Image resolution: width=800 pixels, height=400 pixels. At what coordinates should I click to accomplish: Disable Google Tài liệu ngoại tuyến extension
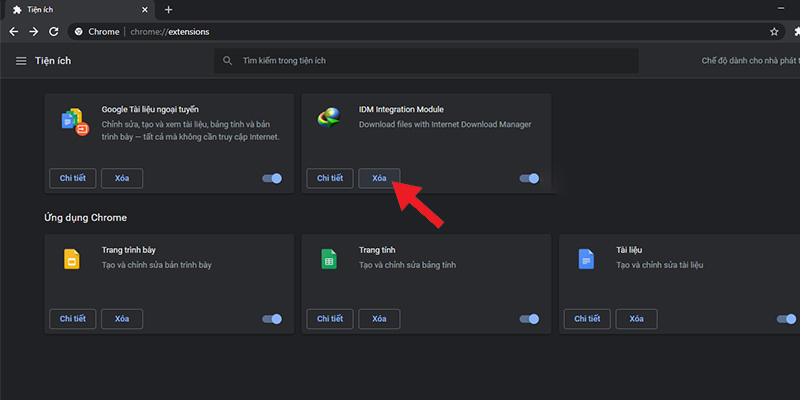pos(272,178)
